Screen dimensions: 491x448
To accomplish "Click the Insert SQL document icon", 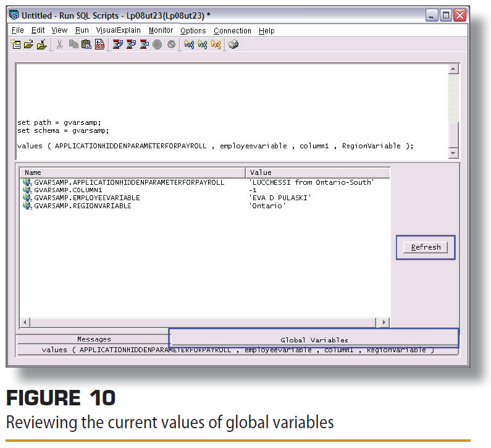I will coord(99,44).
